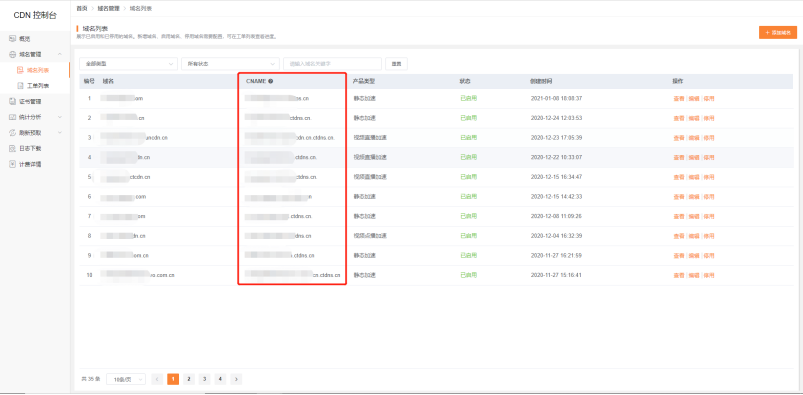Click the globe icon beside 域名管理
The width and height of the screenshot is (803, 395).
13,54
